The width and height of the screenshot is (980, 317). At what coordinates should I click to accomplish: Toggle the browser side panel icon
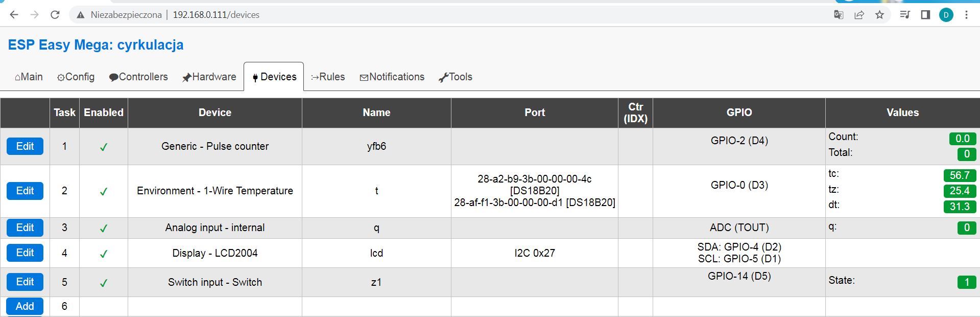(925, 15)
